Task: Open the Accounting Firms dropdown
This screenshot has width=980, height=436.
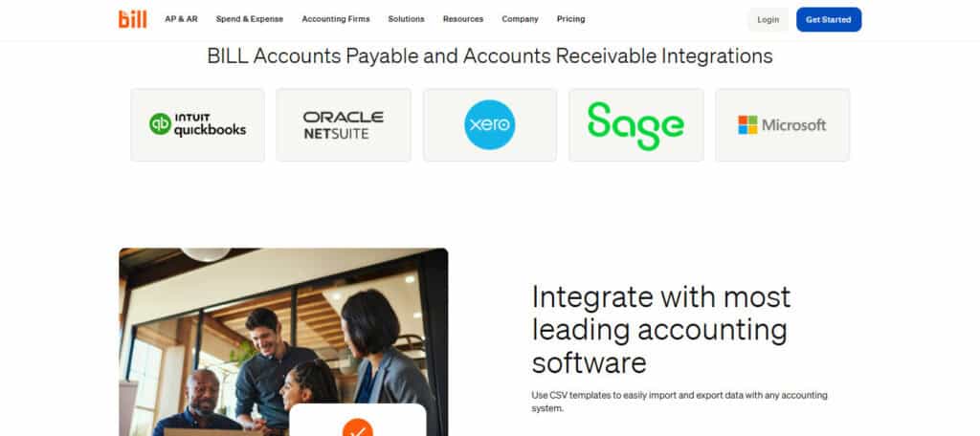Action: (336, 19)
